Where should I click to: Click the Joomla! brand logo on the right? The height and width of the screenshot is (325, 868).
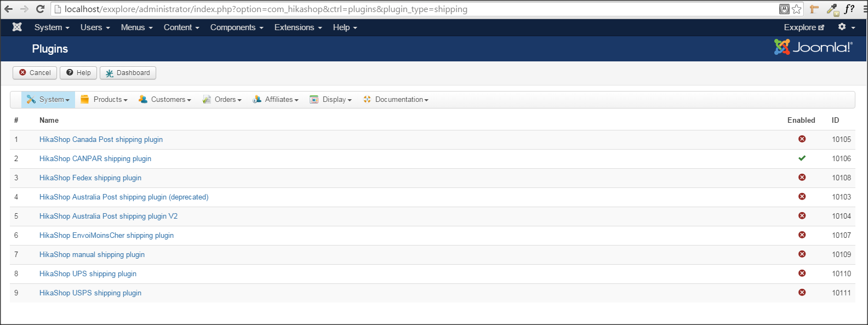coord(813,47)
